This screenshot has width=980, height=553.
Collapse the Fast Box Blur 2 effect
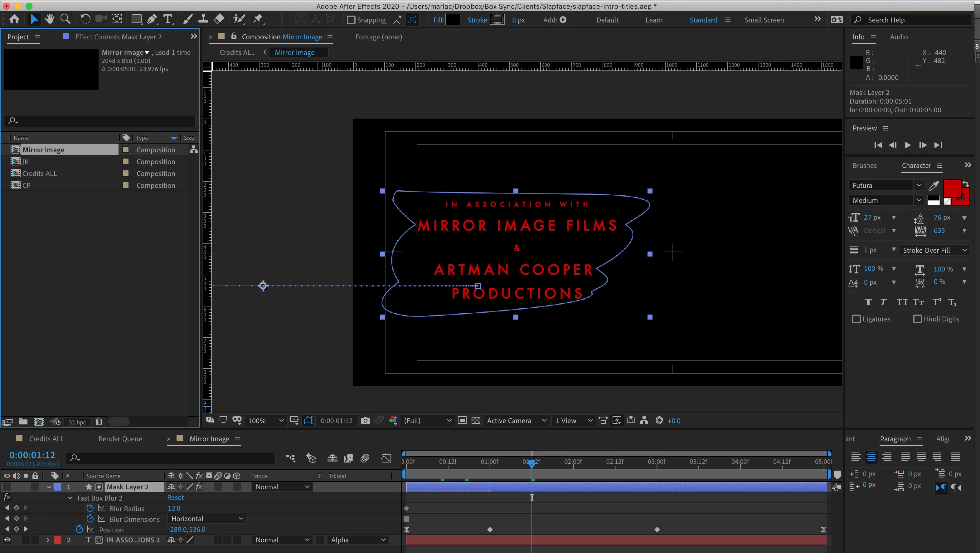click(70, 498)
